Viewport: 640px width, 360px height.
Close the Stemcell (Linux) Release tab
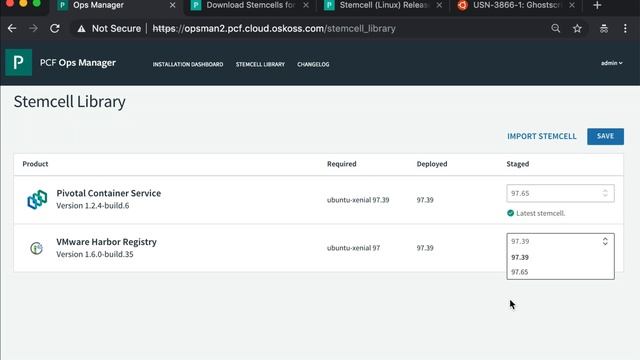pos(439,5)
